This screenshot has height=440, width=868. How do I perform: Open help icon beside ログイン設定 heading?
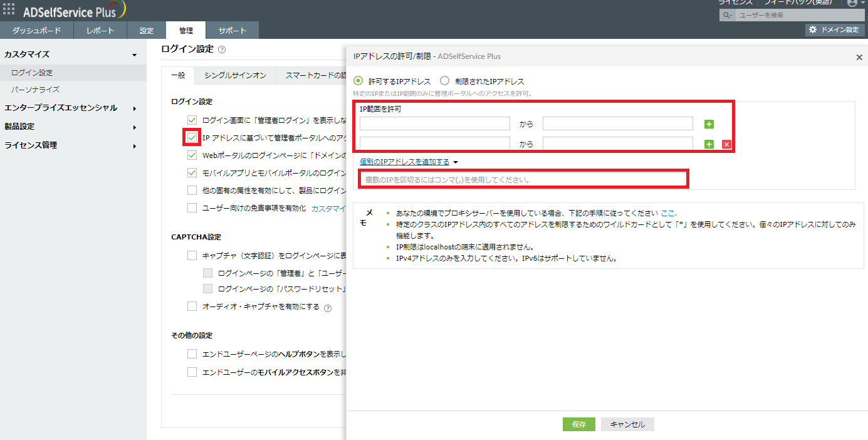222,50
